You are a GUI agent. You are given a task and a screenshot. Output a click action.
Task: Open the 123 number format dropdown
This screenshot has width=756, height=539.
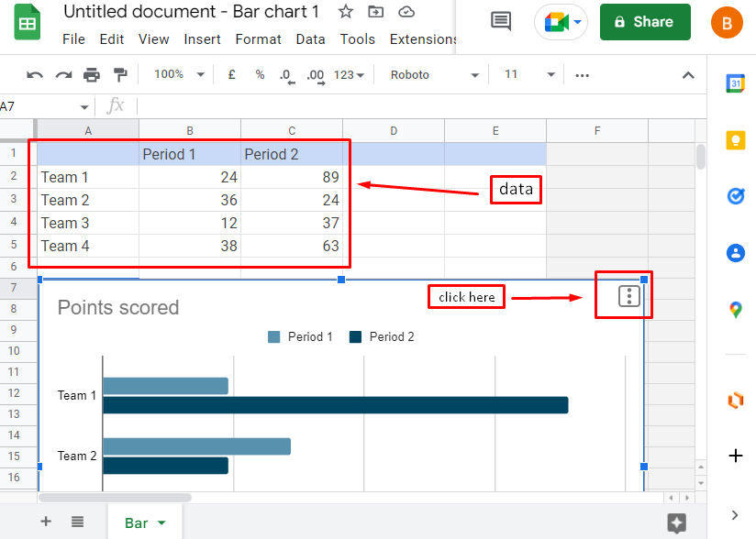tap(349, 75)
